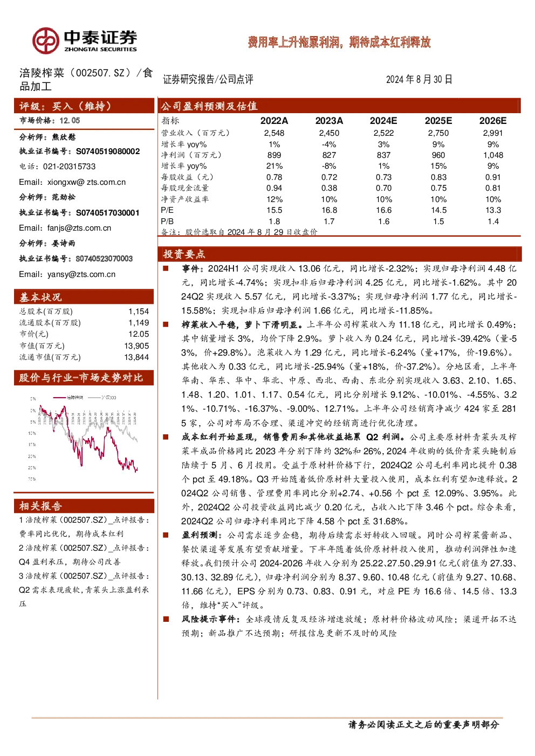Click the stock price trend chart
The width and height of the screenshot is (535, 756).
84,438
